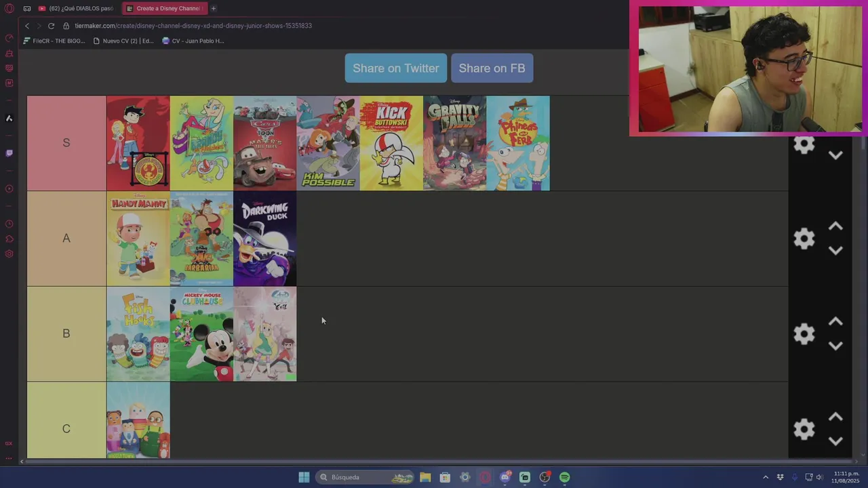This screenshot has width=868, height=488.
Task: Click taskbar clock showing 11:11 p.m.
Action: pyautogui.click(x=845, y=477)
